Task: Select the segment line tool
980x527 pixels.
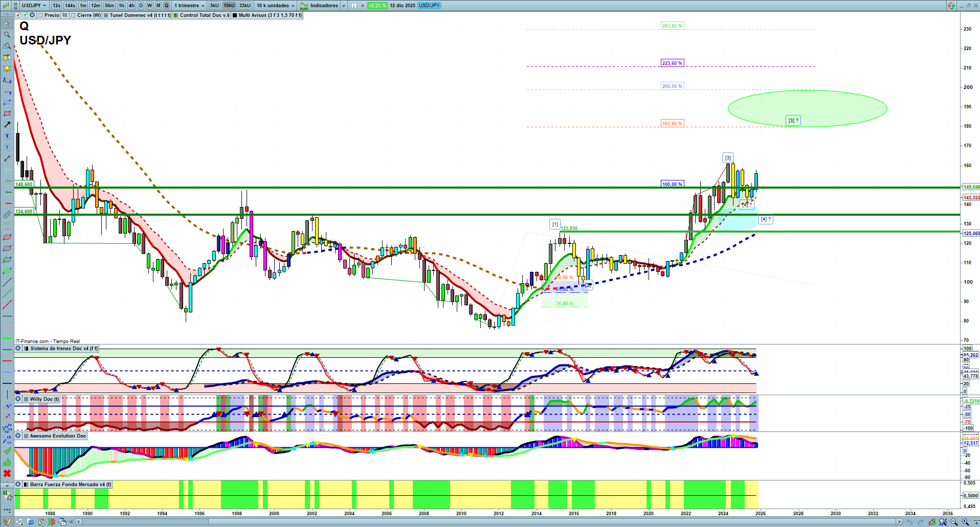Action: pos(7,158)
